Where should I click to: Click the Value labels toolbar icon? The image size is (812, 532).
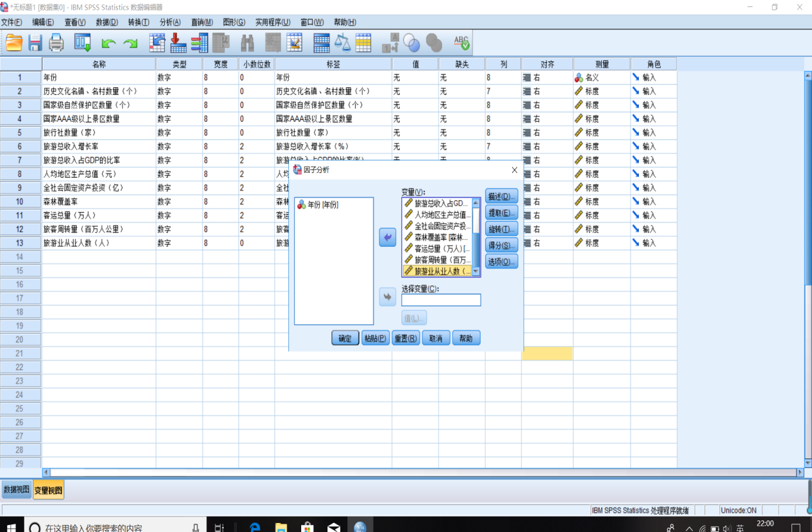coord(390,43)
